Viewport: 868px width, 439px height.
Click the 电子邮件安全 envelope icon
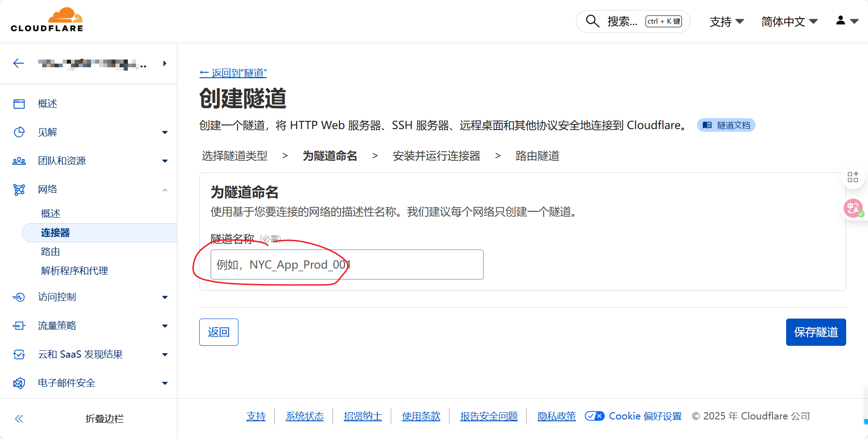pyautogui.click(x=19, y=383)
